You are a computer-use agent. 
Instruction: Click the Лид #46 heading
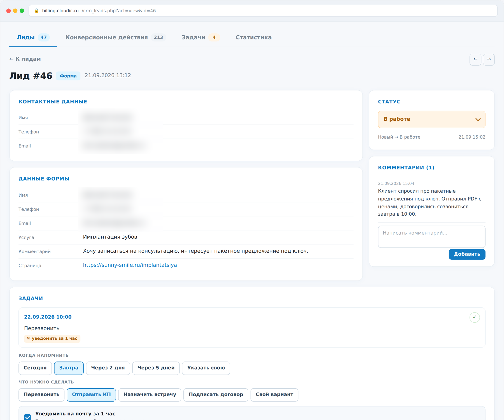tap(31, 76)
